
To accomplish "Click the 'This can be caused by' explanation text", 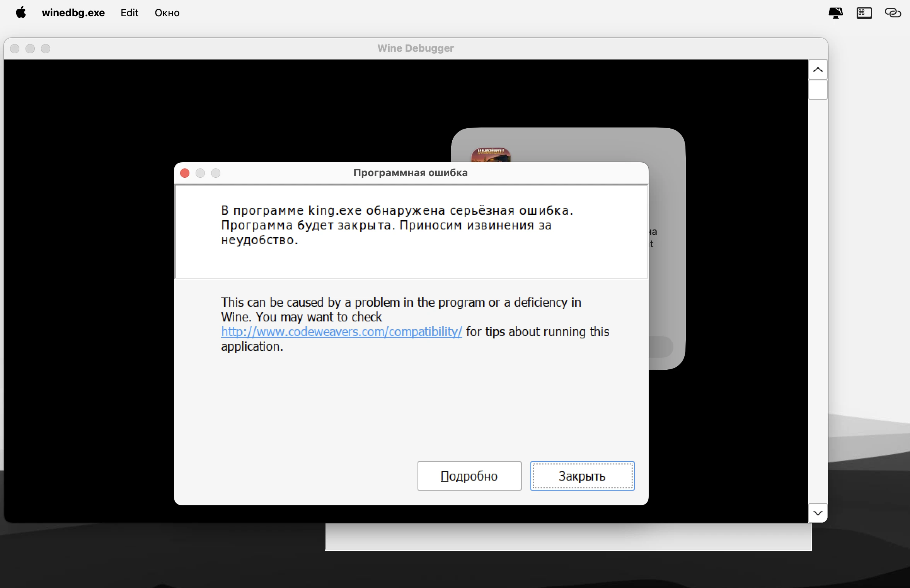I will 415,324.
